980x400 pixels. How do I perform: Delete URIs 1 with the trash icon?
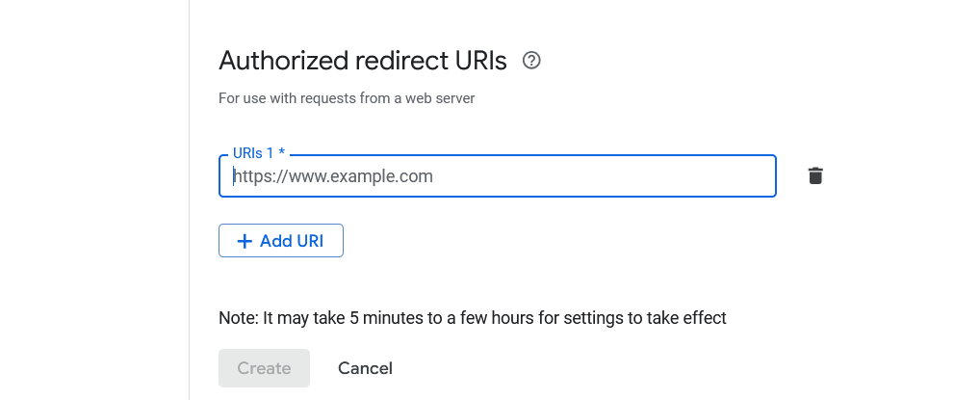815,175
